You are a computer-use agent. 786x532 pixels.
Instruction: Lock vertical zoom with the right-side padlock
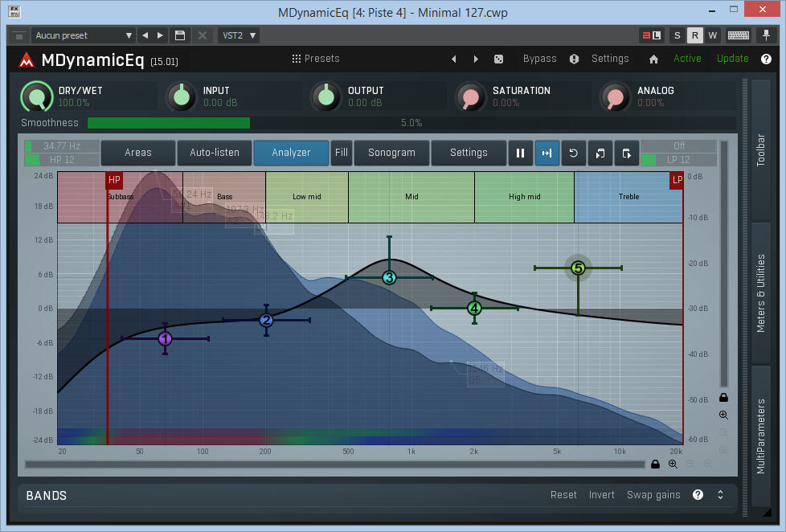click(723, 398)
